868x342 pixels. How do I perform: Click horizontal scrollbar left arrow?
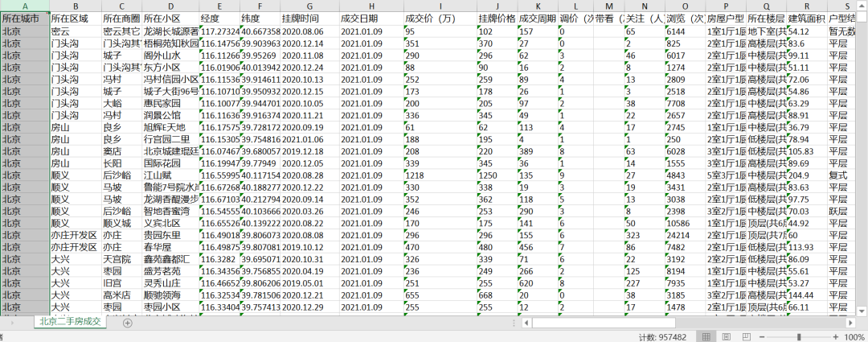click(x=526, y=323)
